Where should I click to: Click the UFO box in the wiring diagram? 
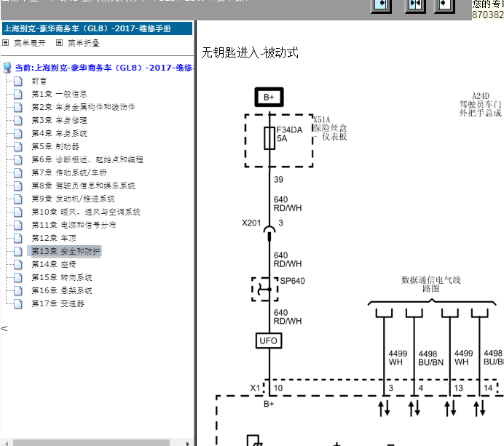point(269,341)
